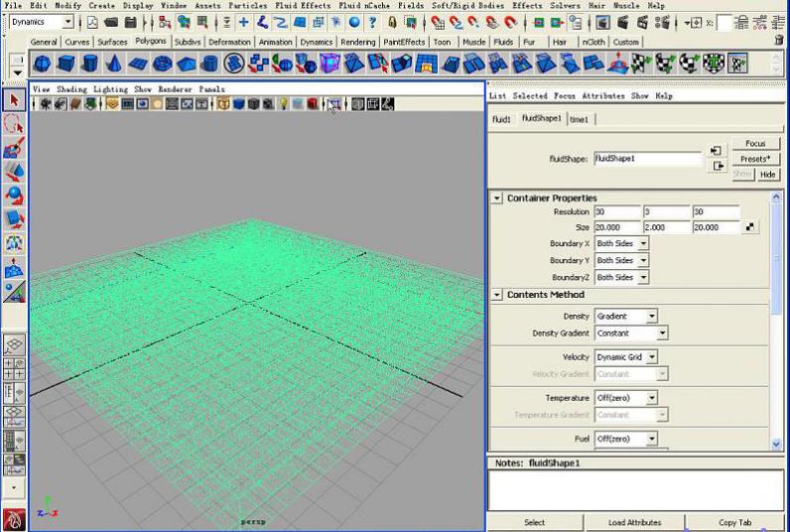Open the Density Gradient dropdown

[662, 333]
